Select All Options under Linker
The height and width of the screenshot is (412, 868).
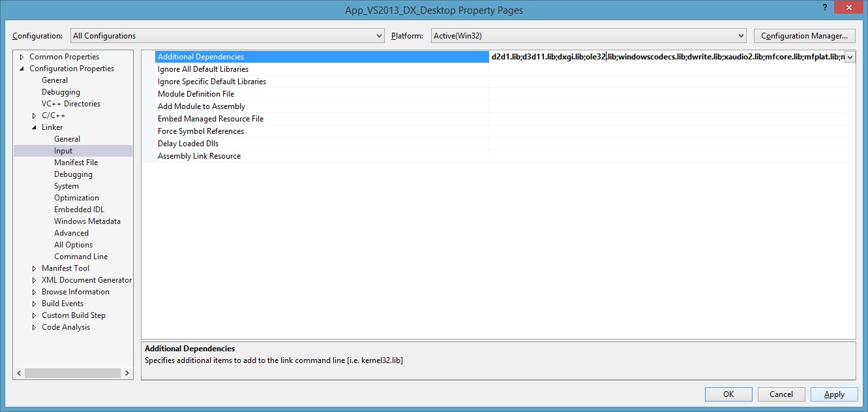tap(73, 245)
